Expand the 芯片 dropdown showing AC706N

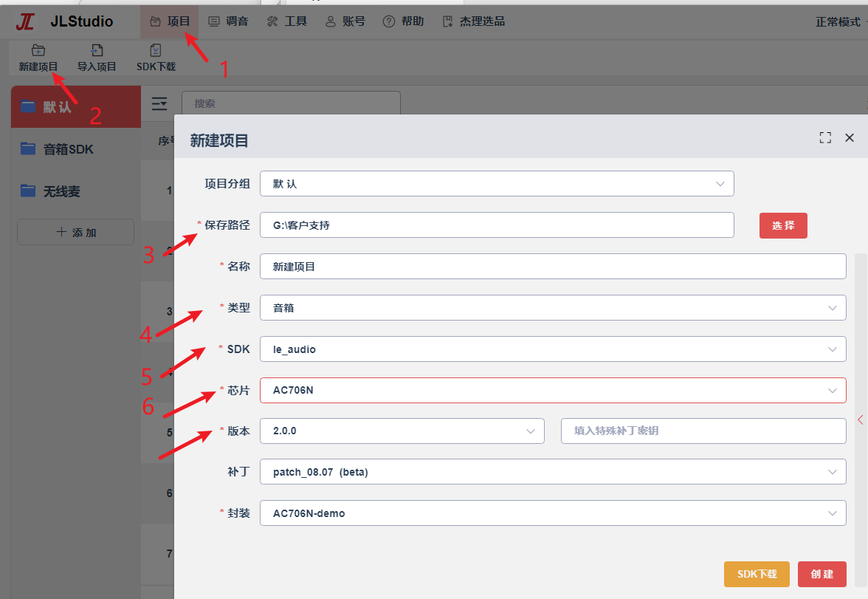[553, 390]
